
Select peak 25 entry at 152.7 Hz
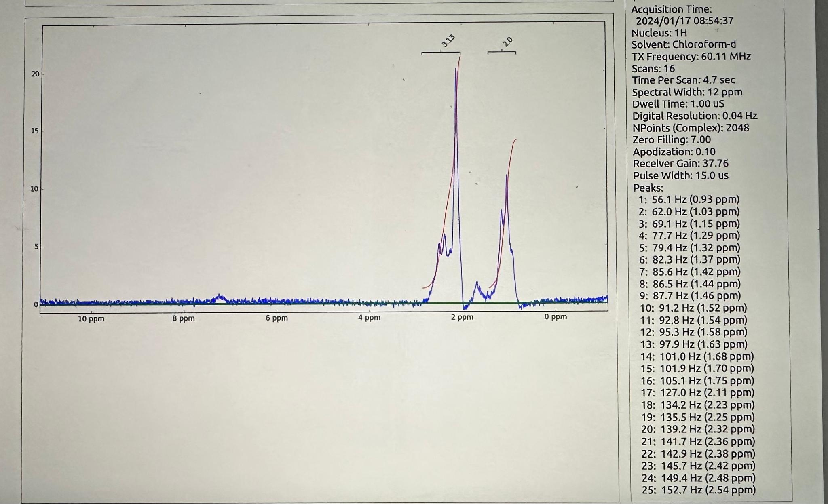click(698, 490)
